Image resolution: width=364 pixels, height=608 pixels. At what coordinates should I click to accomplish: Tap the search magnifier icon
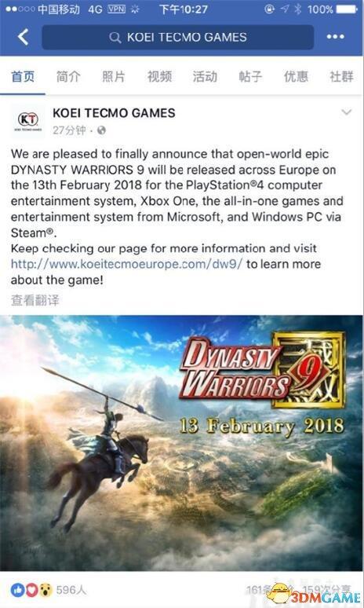[115, 37]
